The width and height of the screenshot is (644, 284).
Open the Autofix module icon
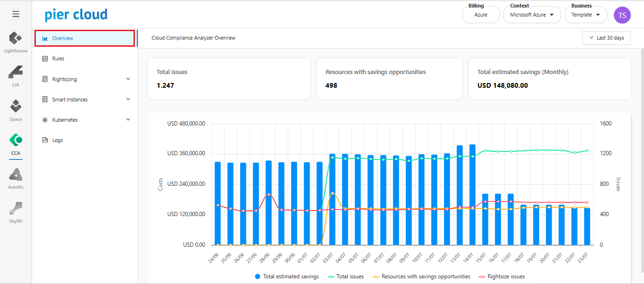(16, 175)
